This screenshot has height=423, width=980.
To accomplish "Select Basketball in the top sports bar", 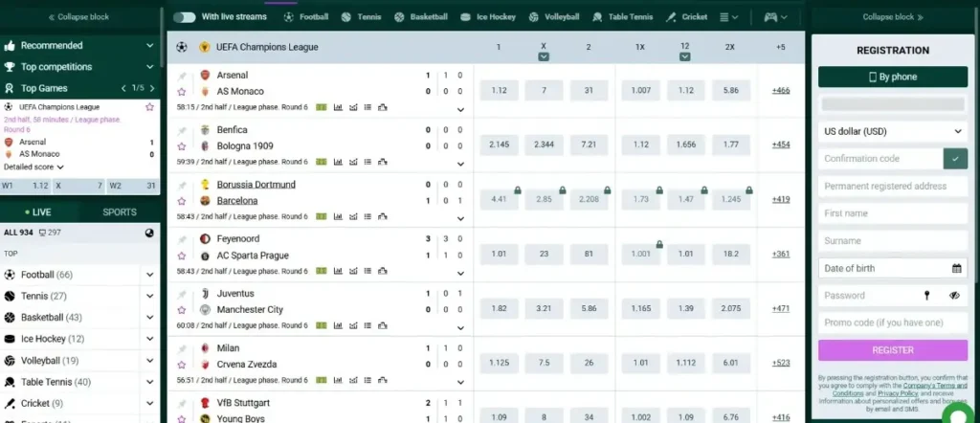I will coord(421,17).
